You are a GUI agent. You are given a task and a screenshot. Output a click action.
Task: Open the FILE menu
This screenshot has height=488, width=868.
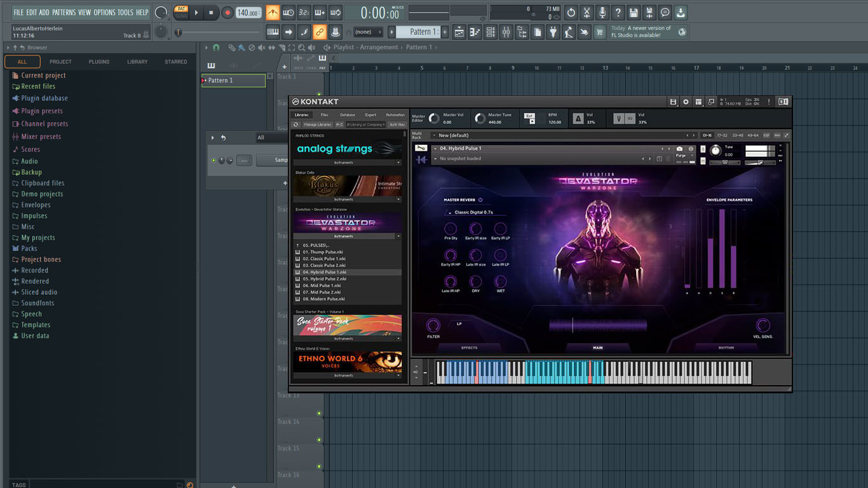[x=18, y=12]
